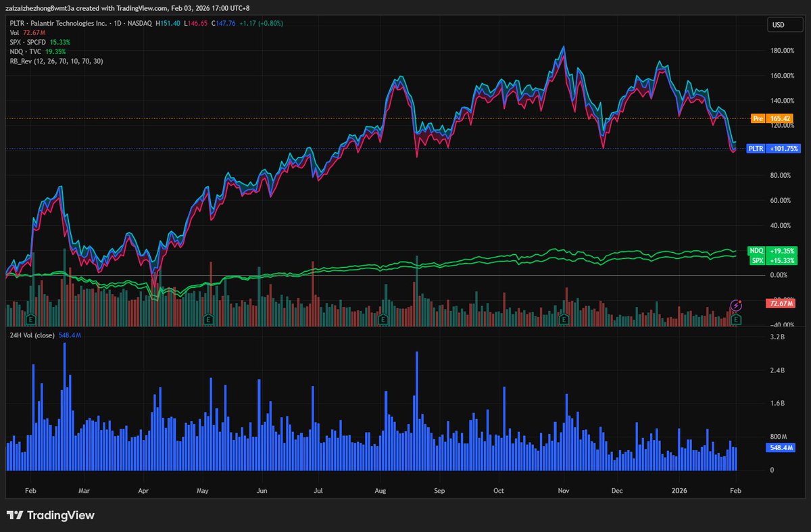Click the TradingView logo in the bottom-left corner

tap(51, 514)
